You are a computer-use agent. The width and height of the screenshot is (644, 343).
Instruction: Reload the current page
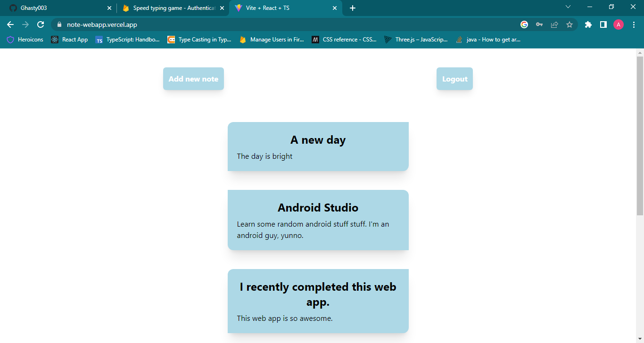tap(41, 24)
